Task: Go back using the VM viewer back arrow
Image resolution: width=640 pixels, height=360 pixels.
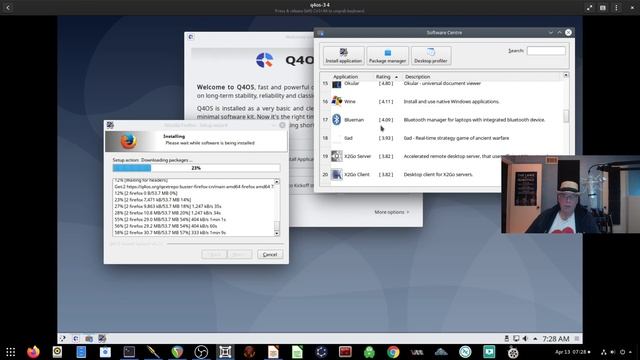Action: pyautogui.click(x=8, y=7)
